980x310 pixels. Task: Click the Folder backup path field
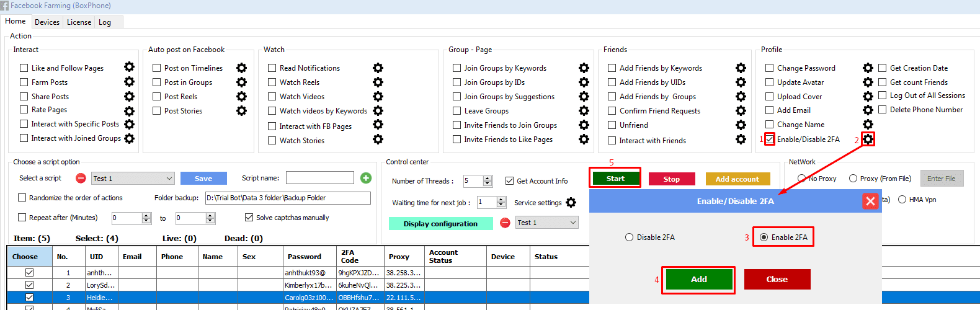(x=288, y=198)
